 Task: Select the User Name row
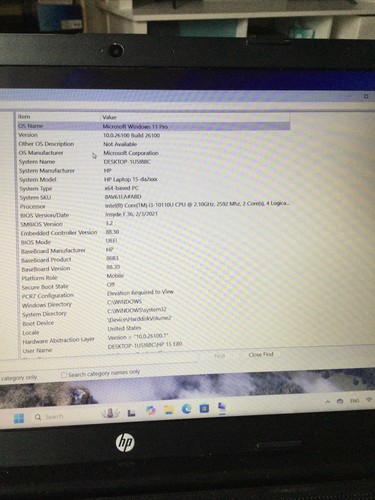[37, 351]
